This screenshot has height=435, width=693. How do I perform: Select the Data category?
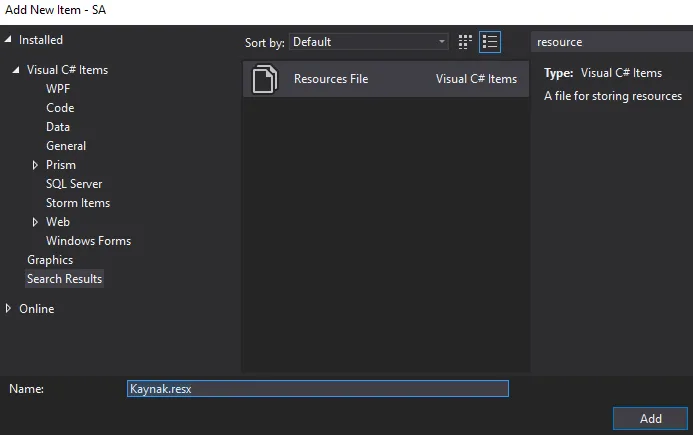[x=58, y=127]
